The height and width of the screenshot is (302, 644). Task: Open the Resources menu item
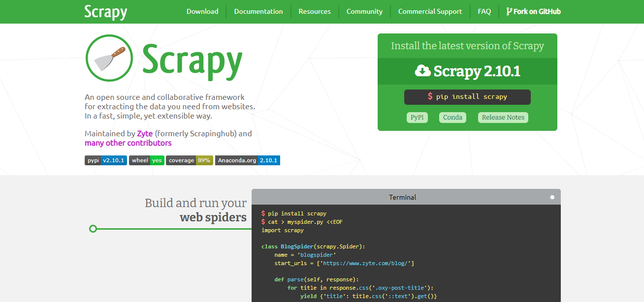(x=315, y=11)
